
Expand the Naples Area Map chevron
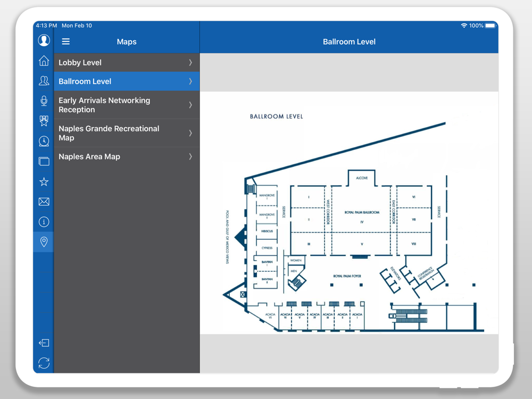click(x=190, y=156)
